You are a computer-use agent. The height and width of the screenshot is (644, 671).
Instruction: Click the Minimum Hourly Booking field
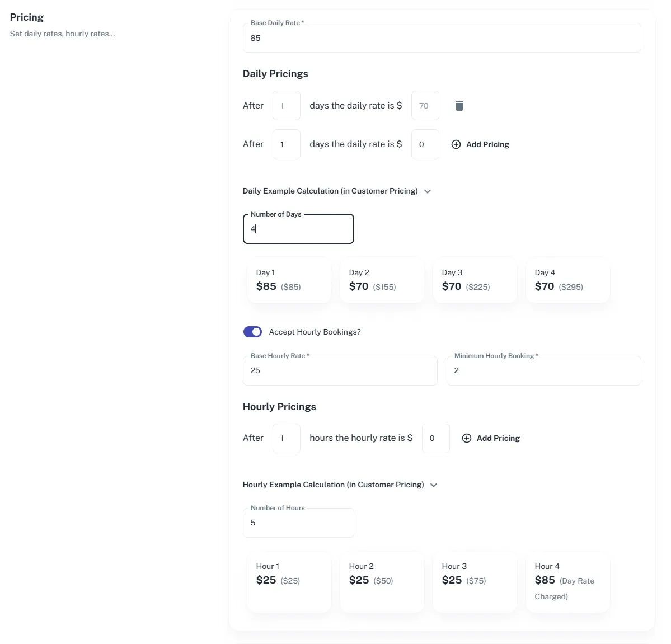[543, 370]
